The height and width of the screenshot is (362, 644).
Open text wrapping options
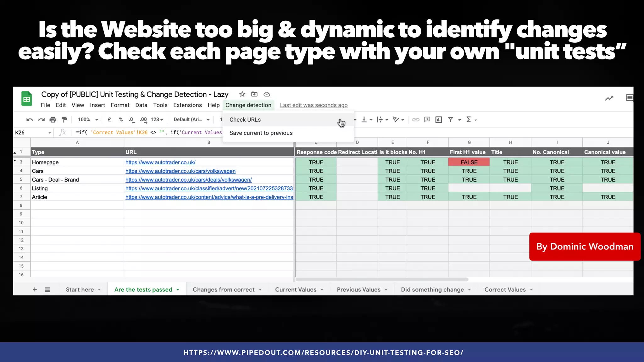383,120
